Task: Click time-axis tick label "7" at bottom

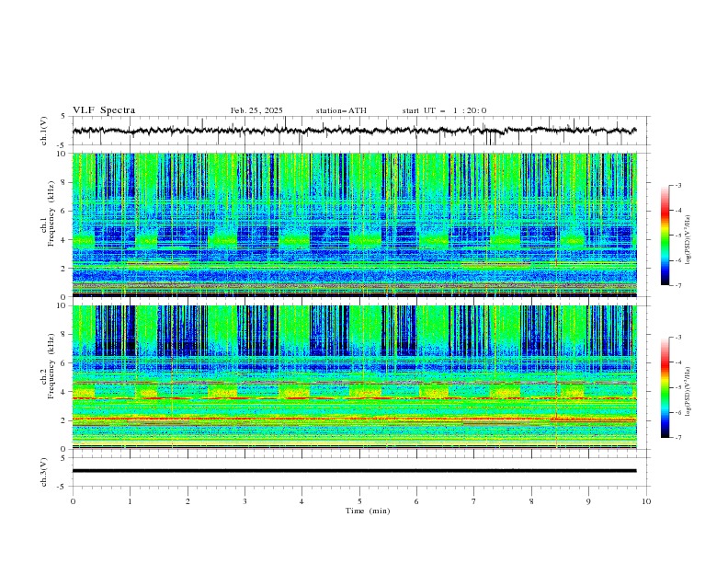Action: (474, 501)
